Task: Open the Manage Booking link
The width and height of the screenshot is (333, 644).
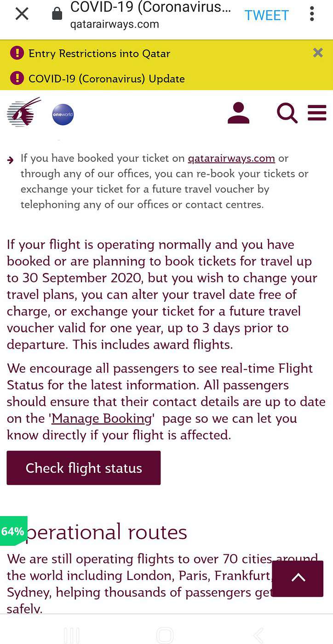Action: 102,419
